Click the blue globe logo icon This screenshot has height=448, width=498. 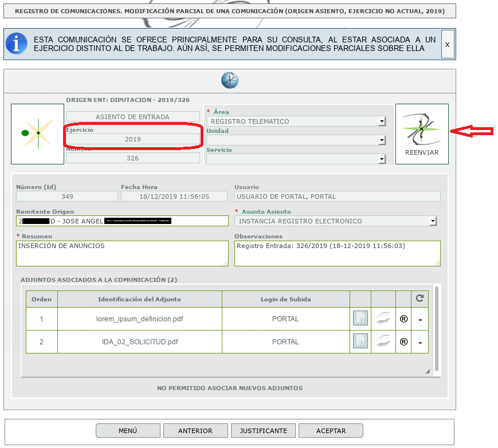pyautogui.click(x=230, y=80)
